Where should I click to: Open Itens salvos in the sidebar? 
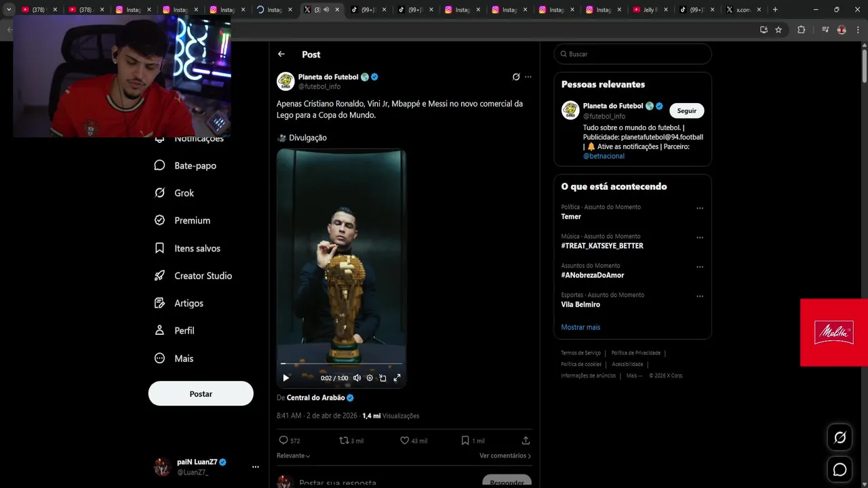tap(187, 248)
